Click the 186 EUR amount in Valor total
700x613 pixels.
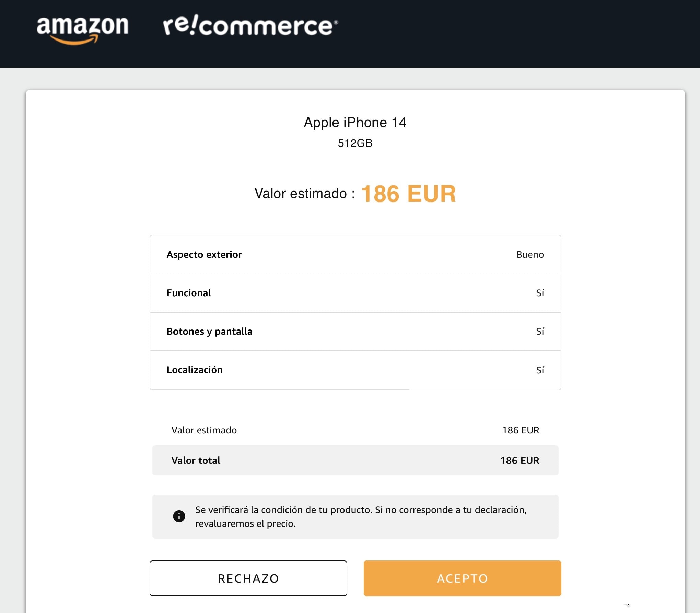520,460
